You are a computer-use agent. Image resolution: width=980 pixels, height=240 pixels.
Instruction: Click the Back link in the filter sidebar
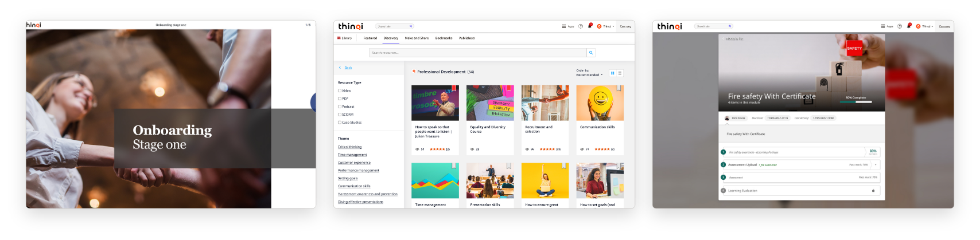(x=348, y=68)
